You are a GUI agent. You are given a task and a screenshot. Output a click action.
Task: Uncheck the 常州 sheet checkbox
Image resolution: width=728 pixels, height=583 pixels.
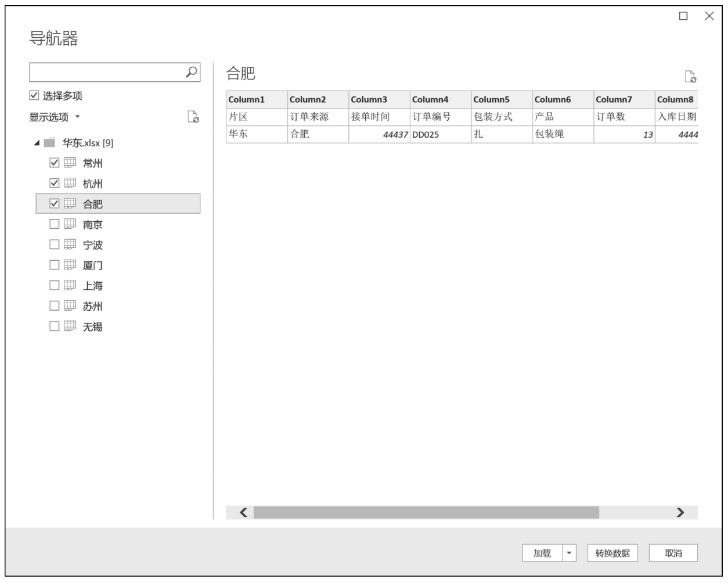coord(55,163)
